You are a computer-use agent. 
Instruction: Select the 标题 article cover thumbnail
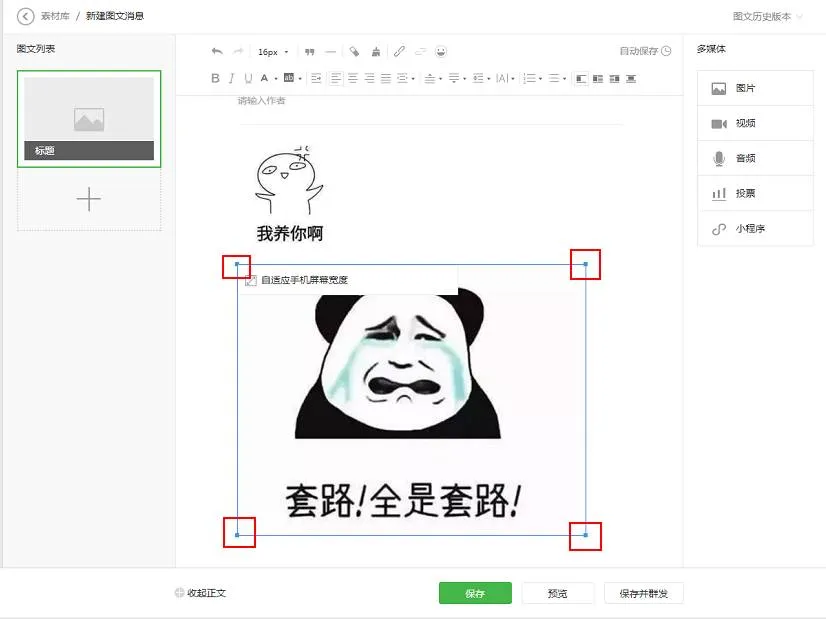(89, 119)
